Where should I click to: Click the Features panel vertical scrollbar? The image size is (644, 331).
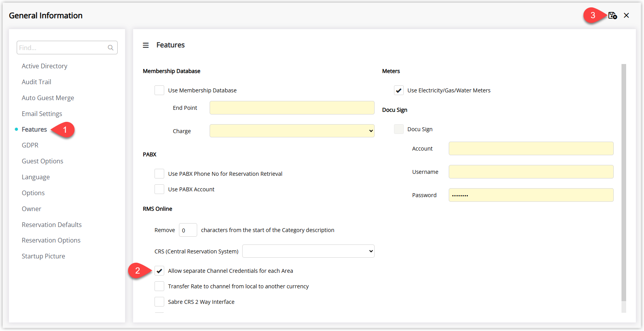point(624,182)
